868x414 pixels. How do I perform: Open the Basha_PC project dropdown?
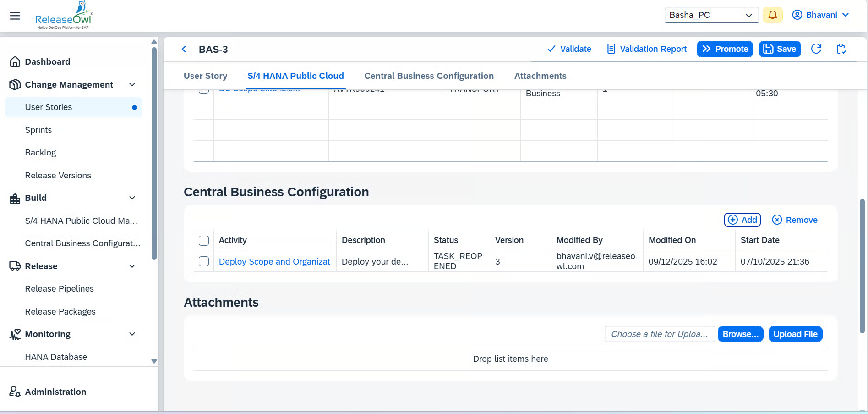[x=711, y=15]
